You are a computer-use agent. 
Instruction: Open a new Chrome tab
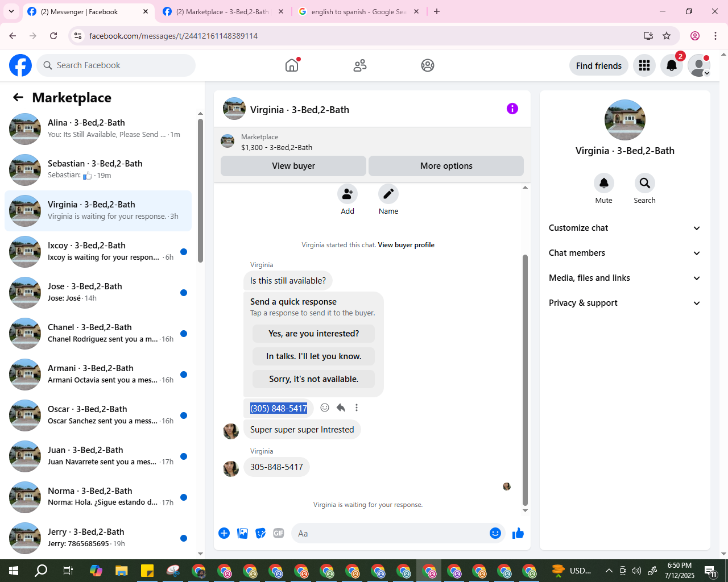[x=437, y=11]
